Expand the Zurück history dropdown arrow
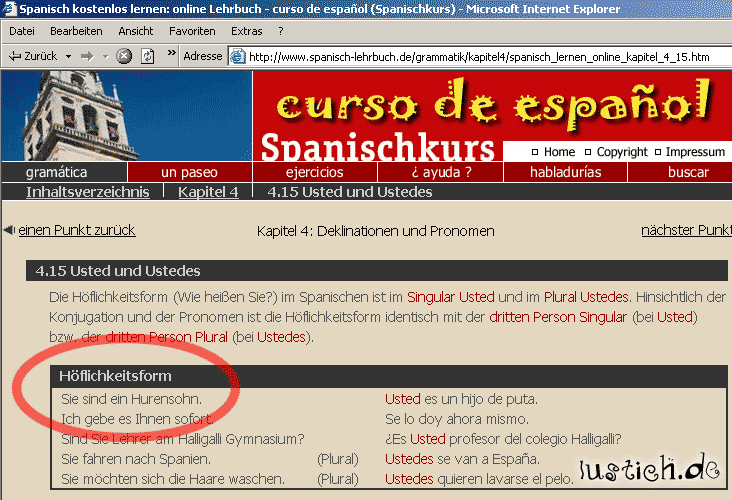Image resolution: width=732 pixels, height=500 pixels. 68,56
